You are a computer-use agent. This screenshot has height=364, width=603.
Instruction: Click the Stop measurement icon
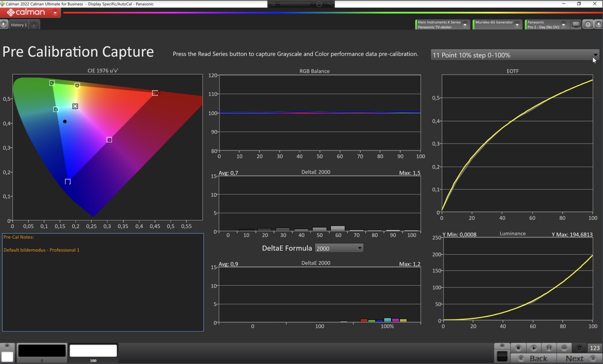coord(518,348)
